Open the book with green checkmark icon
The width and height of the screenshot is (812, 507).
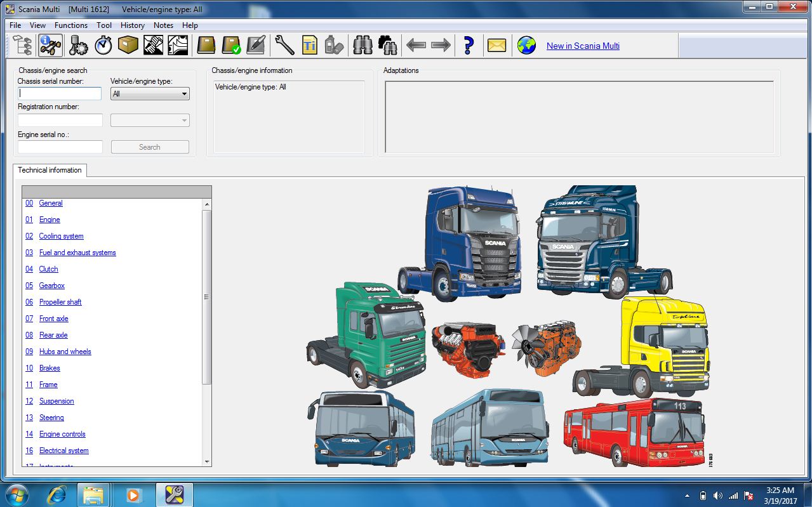[231, 46]
